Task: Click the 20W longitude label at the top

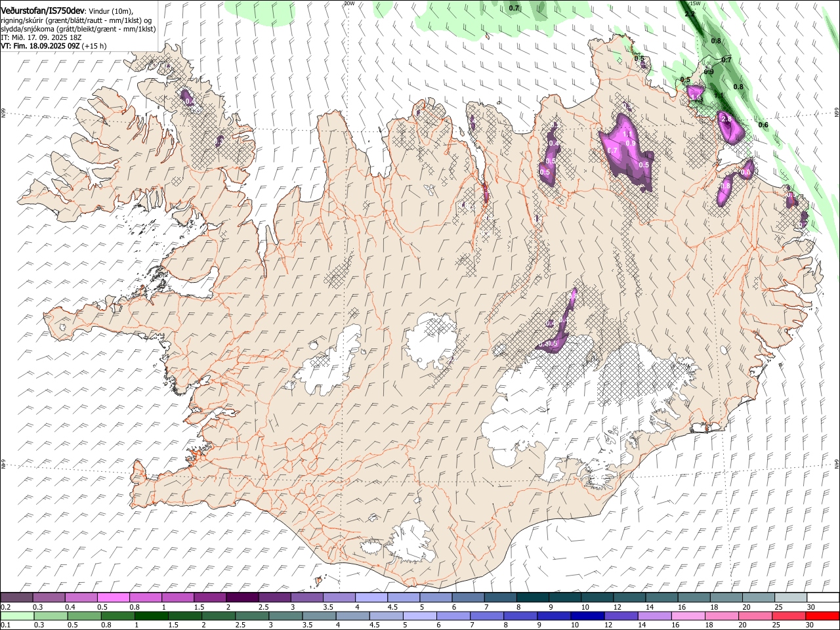Action: [x=349, y=3]
